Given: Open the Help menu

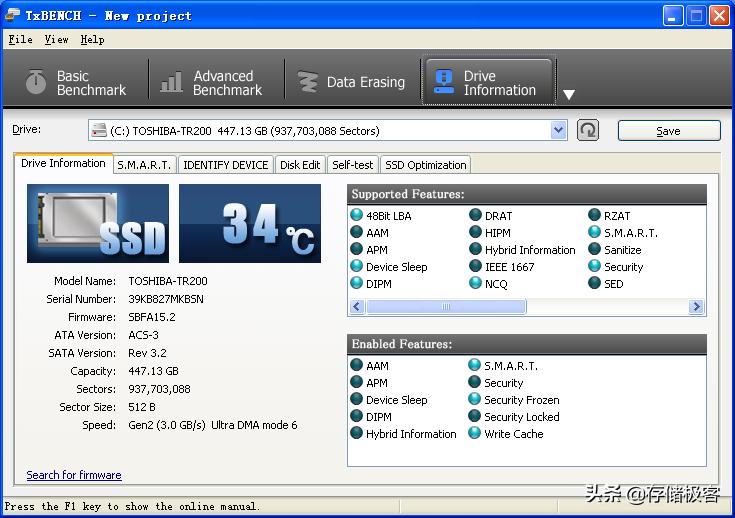Looking at the screenshot, I should pyautogui.click(x=92, y=39).
